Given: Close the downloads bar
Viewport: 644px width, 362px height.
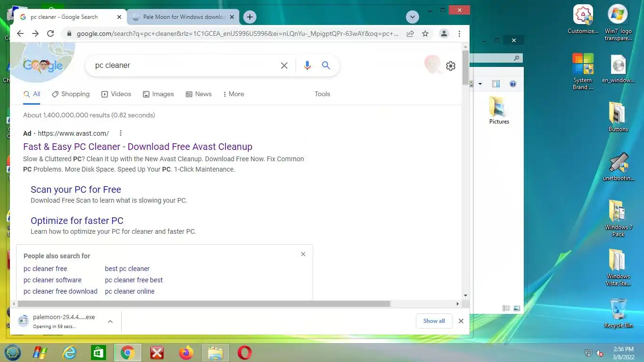Looking at the screenshot, I should pyautogui.click(x=461, y=321).
